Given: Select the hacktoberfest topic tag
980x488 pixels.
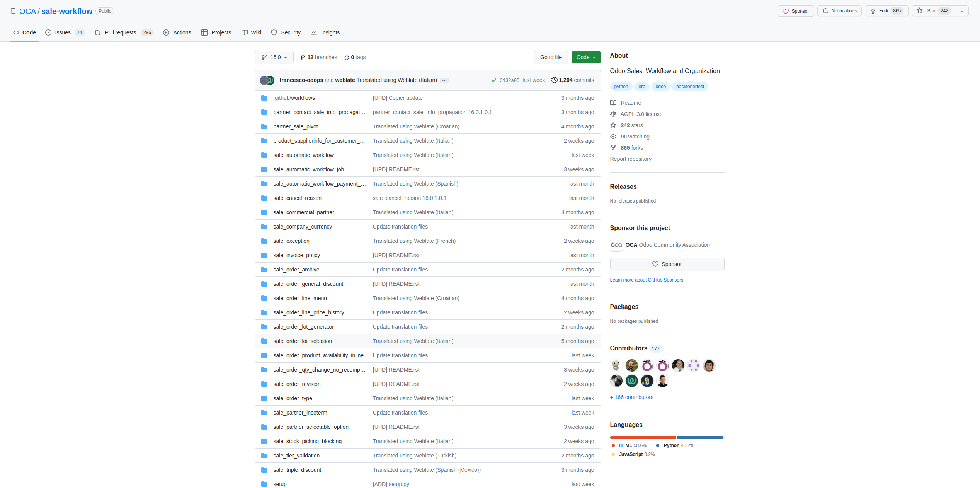Looking at the screenshot, I should 690,87.
